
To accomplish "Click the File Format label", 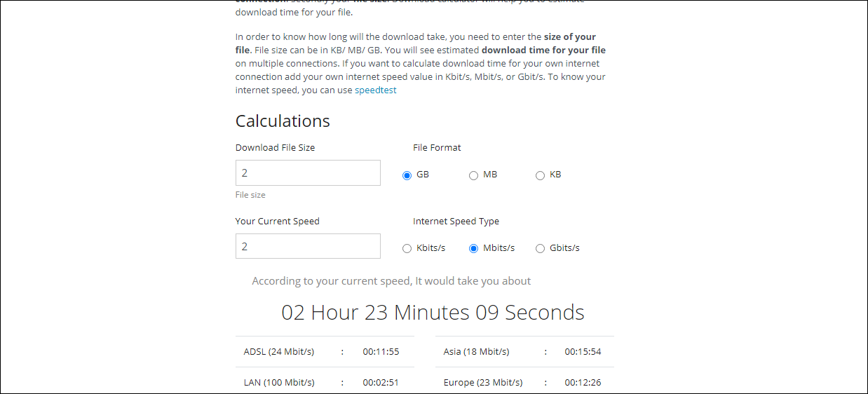I will pos(437,148).
